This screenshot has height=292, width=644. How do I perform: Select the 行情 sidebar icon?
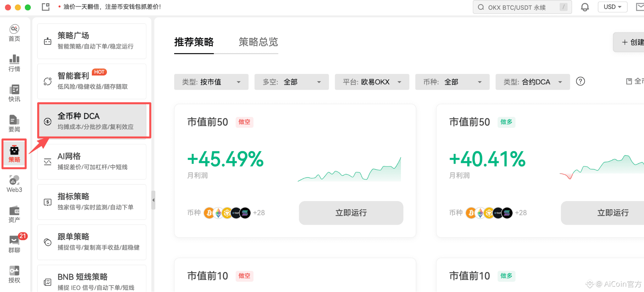point(14,63)
